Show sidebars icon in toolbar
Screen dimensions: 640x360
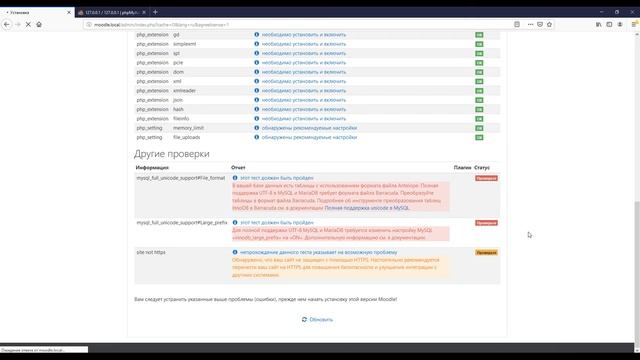(609, 24)
